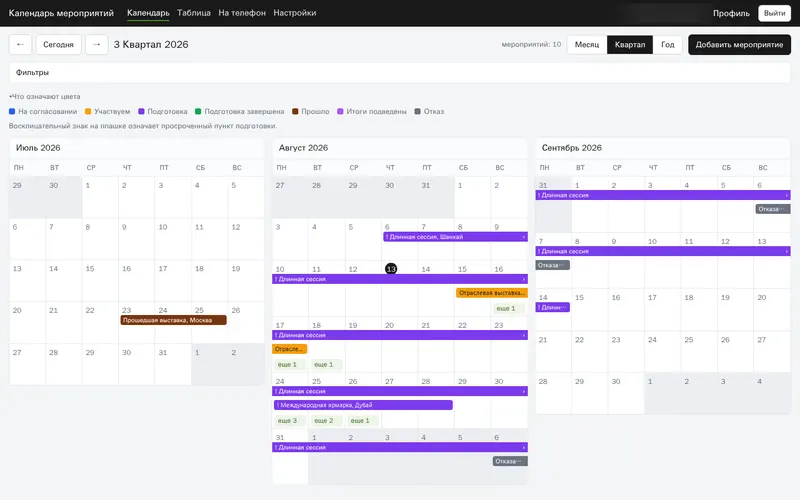
Task: Switch view to Месяц
Action: tap(587, 44)
